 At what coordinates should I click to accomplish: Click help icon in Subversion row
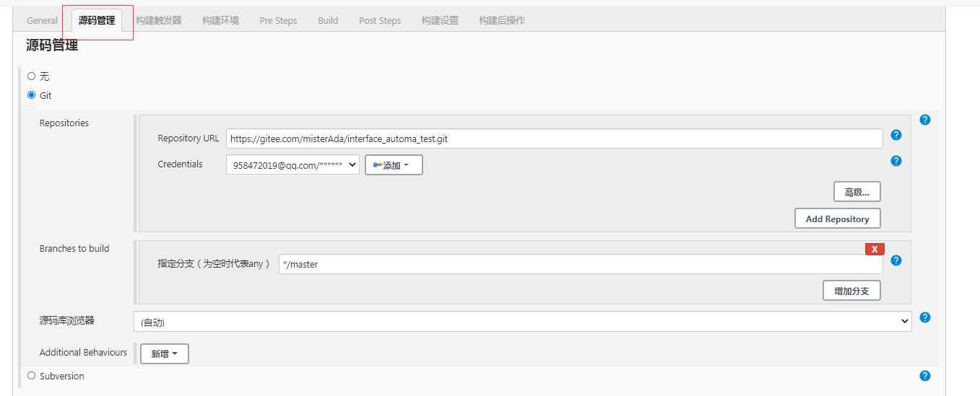tap(925, 376)
